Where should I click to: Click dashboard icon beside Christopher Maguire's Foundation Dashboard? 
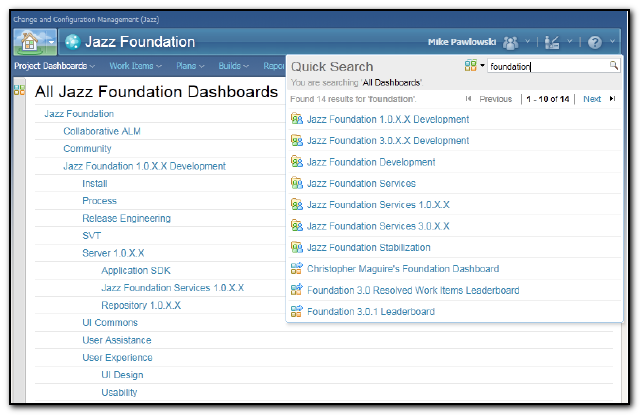[x=297, y=268]
